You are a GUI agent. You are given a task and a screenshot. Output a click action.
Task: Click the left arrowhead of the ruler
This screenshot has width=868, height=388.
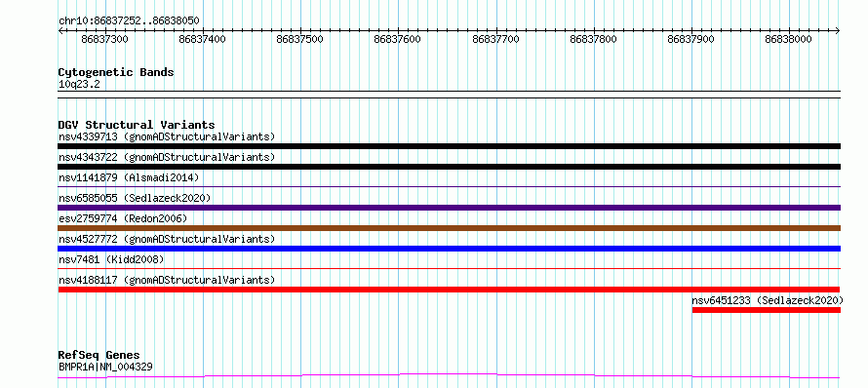click(x=60, y=31)
